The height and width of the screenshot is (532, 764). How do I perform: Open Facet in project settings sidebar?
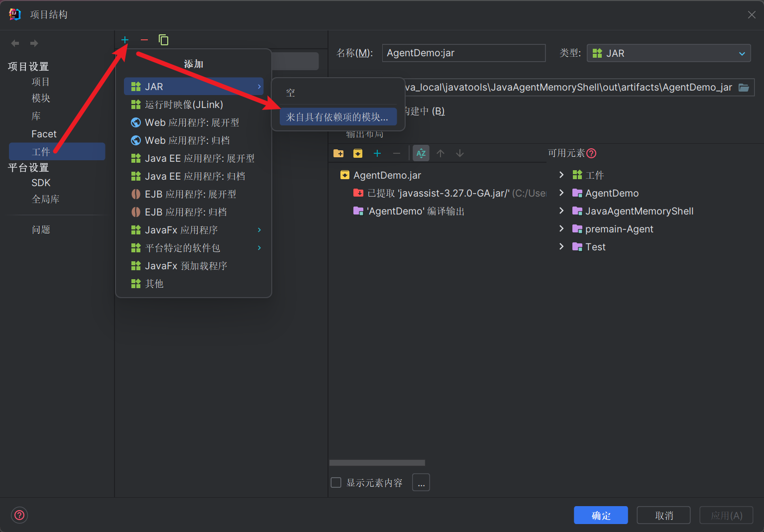[x=44, y=134]
